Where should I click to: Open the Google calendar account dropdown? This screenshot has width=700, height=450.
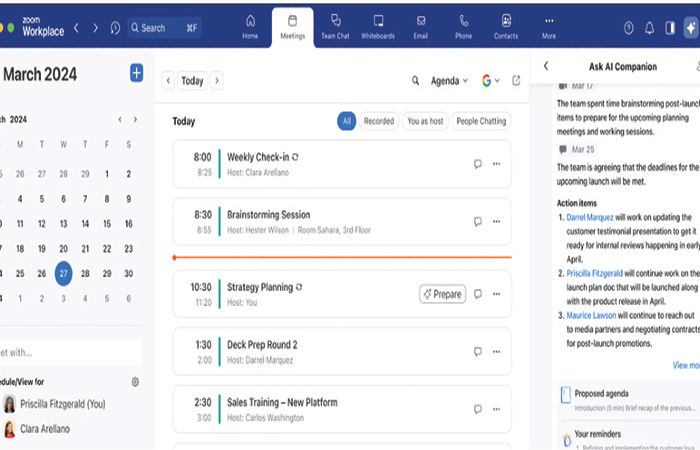point(491,81)
